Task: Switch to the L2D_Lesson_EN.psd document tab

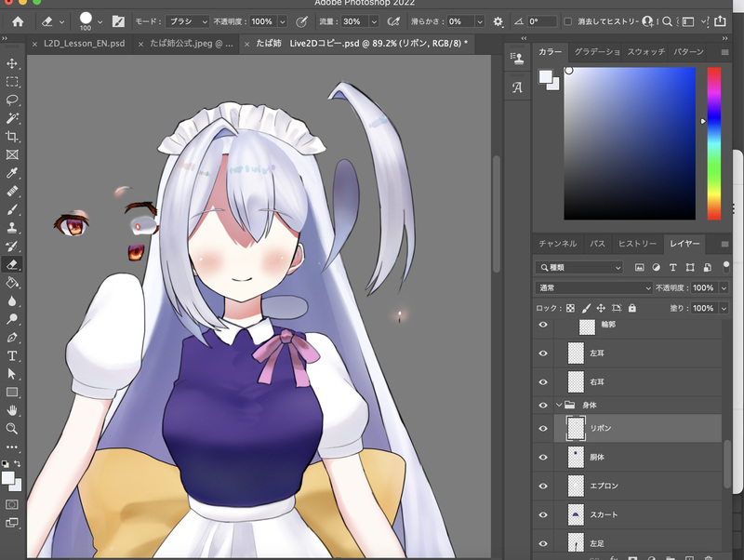Action: coord(83,44)
